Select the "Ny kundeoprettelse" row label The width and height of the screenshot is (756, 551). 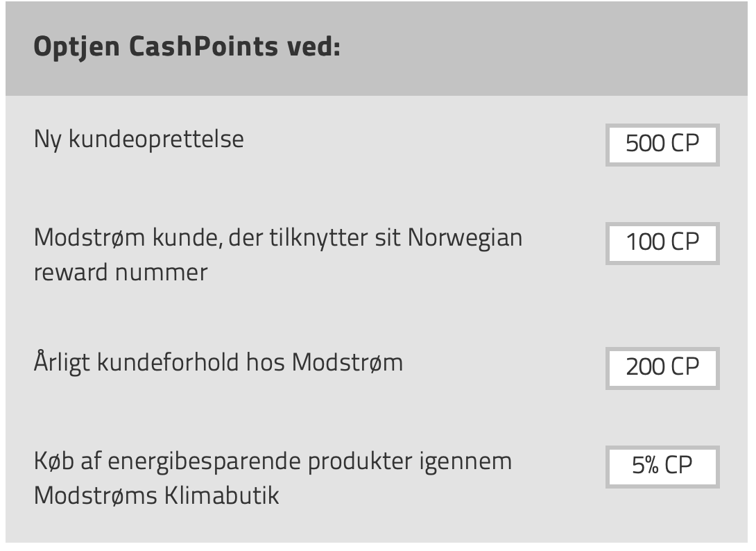(x=139, y=139)
